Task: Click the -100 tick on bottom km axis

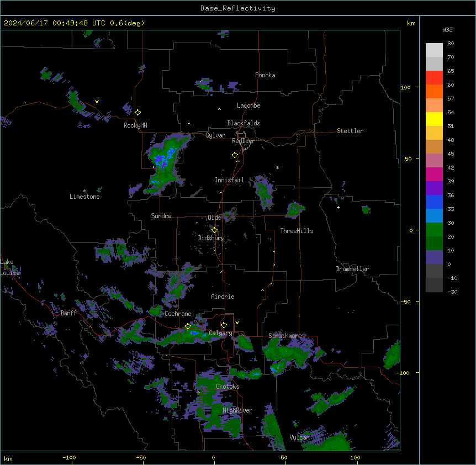Action: pyautogui.click(x=69, y=458)
